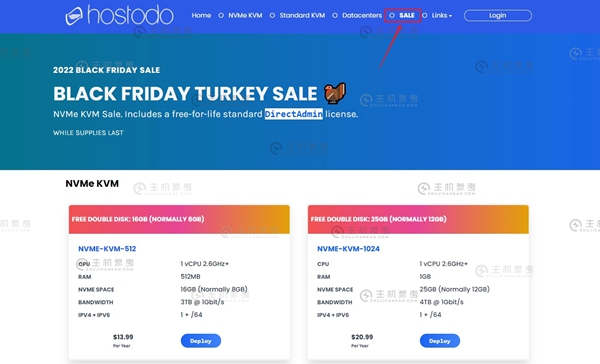600x364 pixels.
Task: Expand the Links dropdown
Action: (x=442, y=15)
